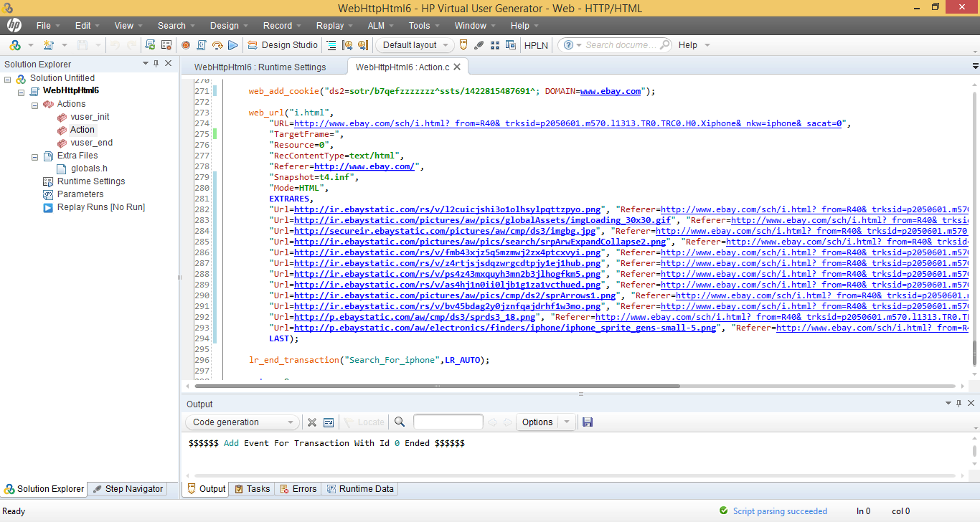Open the Code generation dropdown
Viewport: 980px width, 522px height.
coord(242,422)
